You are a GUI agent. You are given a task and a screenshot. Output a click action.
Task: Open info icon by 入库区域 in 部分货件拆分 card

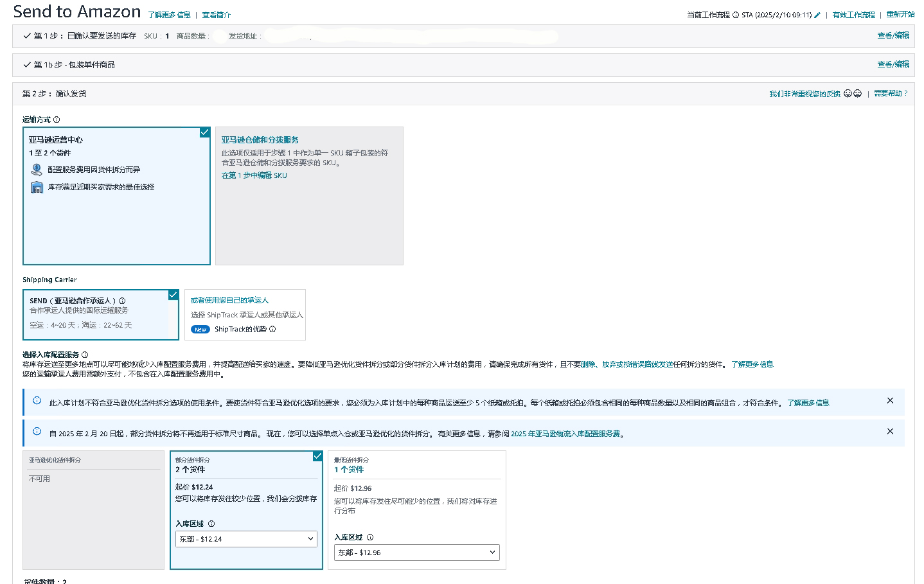pos(211,524)
